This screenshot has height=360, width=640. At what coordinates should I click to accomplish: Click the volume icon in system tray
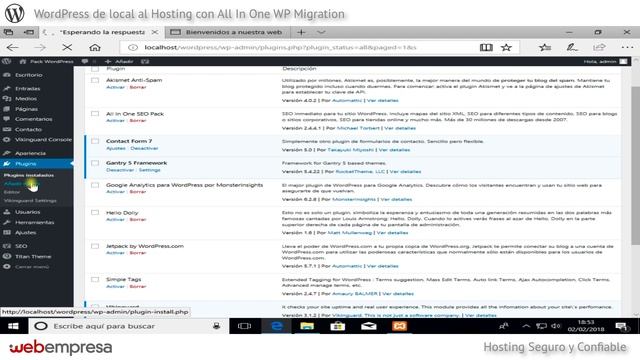(556, 326)
